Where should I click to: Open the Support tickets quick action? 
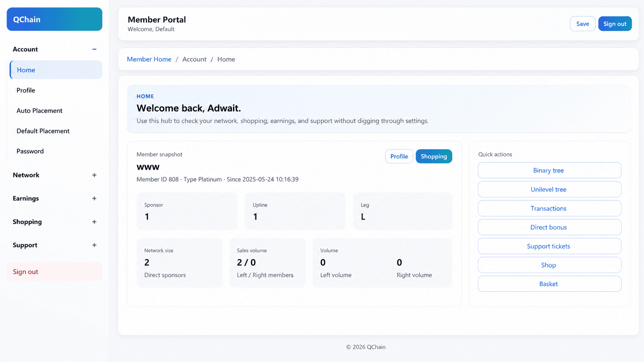[x=549, y=246]
